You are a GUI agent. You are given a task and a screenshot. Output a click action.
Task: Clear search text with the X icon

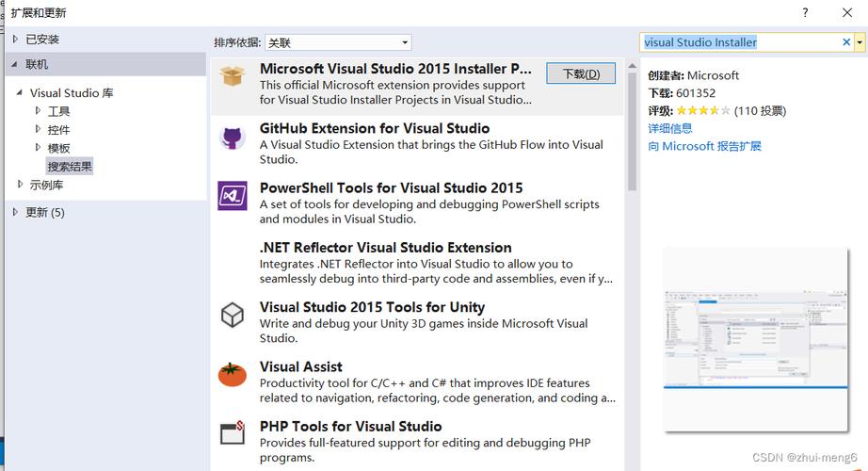pos(845,42)
